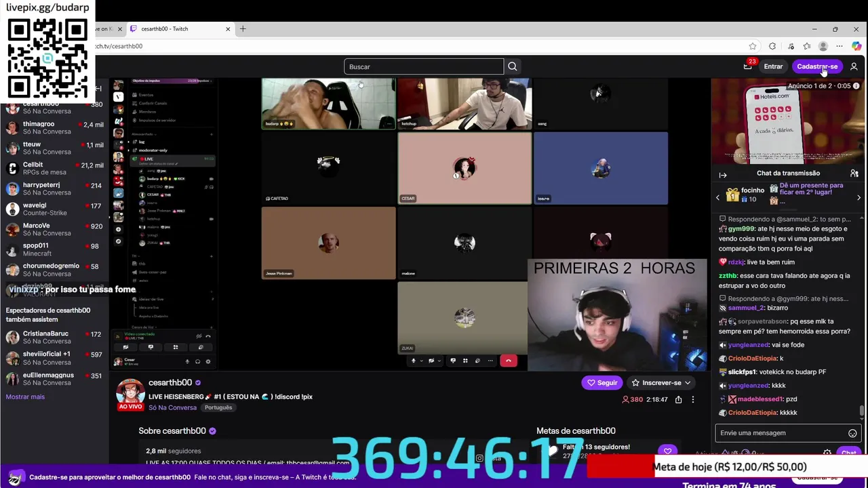Click the Português tag

(218, 407)
